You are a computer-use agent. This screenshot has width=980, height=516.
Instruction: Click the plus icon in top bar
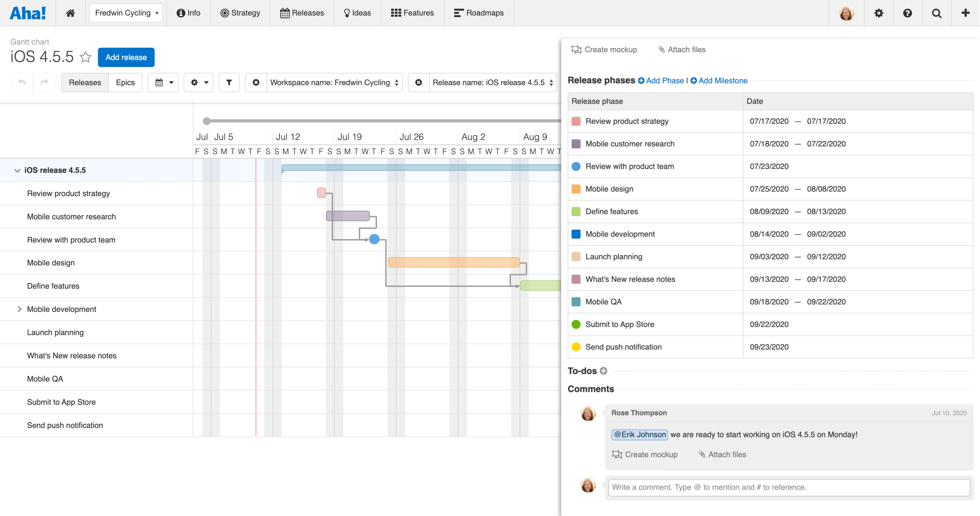(x=965, y=13)
